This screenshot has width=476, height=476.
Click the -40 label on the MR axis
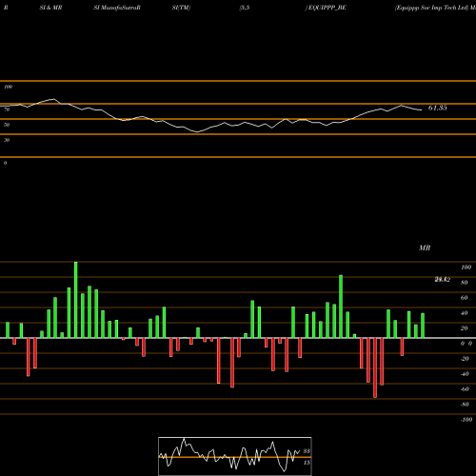coord(465,374)
